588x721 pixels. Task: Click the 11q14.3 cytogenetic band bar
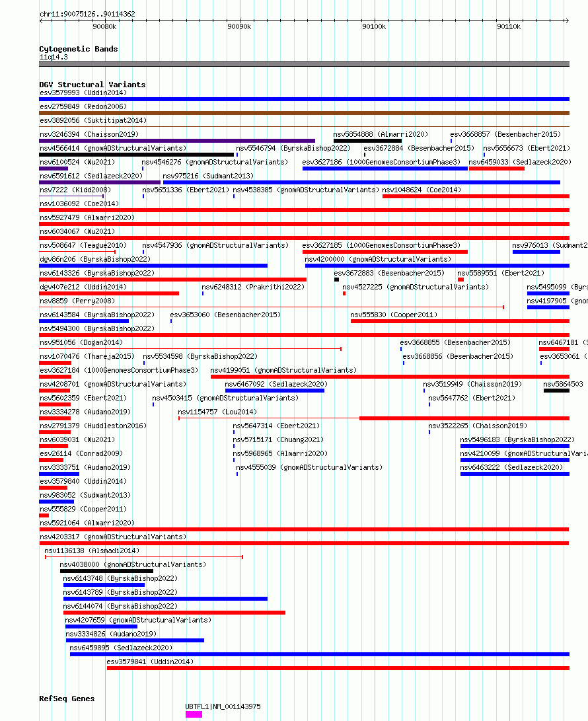(305, 64)
